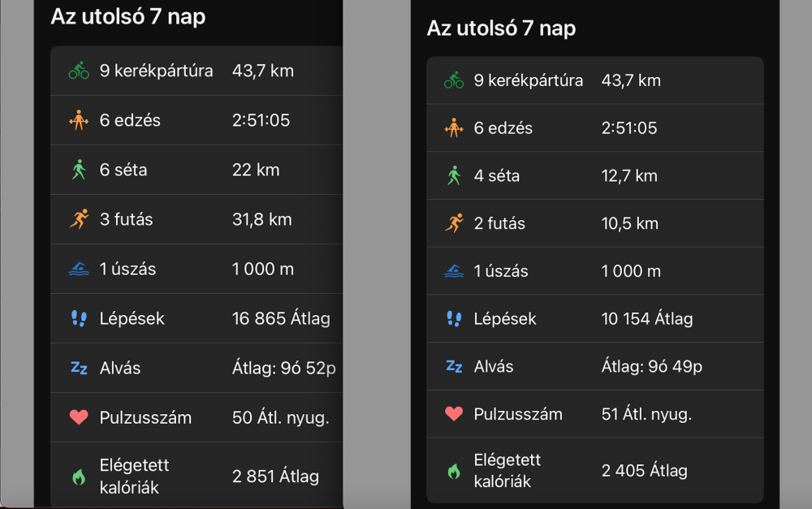This screenshot has width=812, height=509.
Task: Click the 31,8 km distance value
Action: pos(261,219)
